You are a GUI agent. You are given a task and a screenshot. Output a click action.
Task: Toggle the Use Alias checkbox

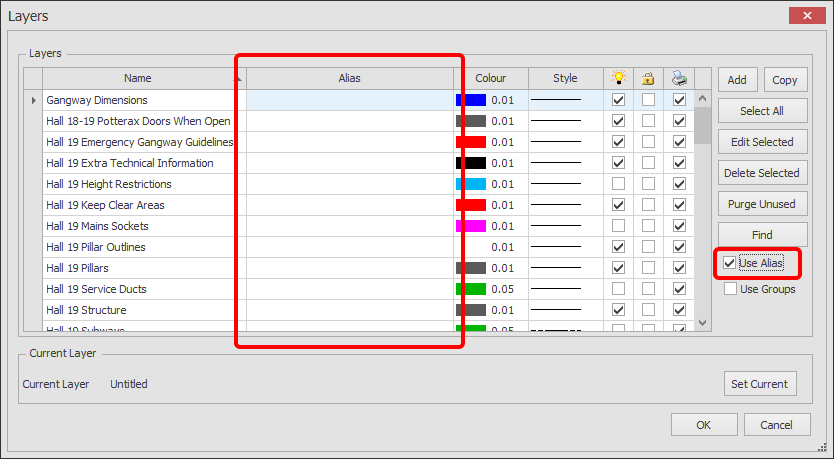tap(729, 263)
